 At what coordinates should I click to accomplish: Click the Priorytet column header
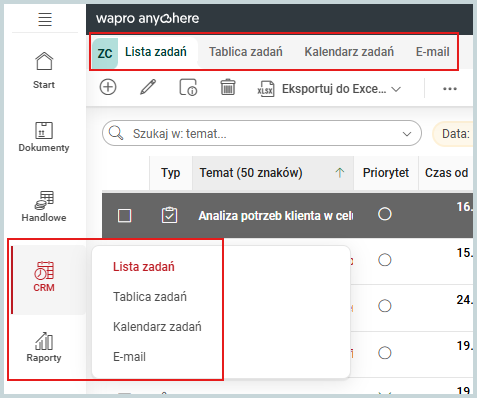[x=386, y=173]
